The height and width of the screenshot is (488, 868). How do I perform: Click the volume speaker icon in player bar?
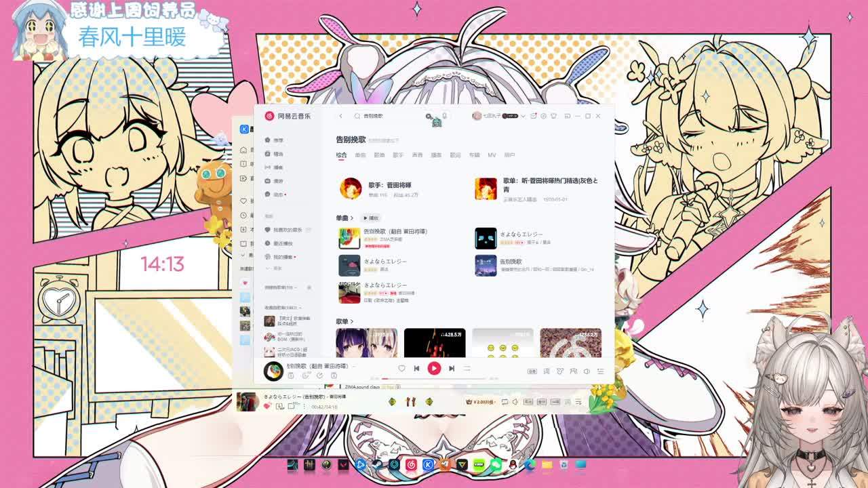587,371
